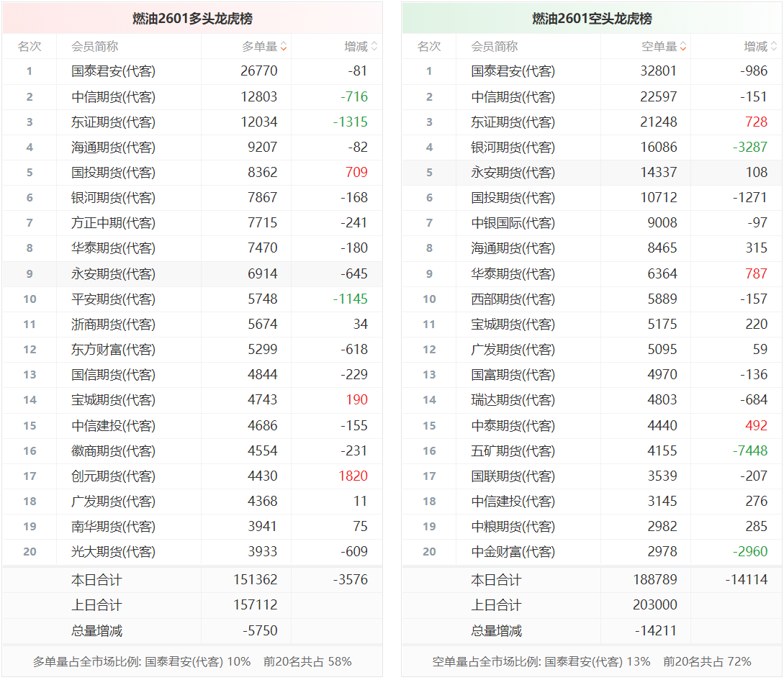Click the green change value -3287
Viewport: 784px width, 680px height.
(x=750, y=148)
